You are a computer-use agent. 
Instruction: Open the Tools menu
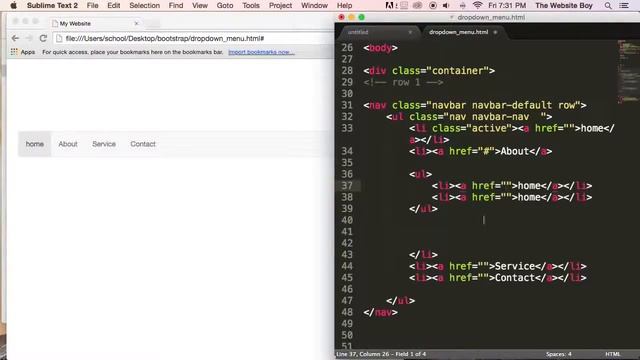pyautogui.click(x=251, y=5)
